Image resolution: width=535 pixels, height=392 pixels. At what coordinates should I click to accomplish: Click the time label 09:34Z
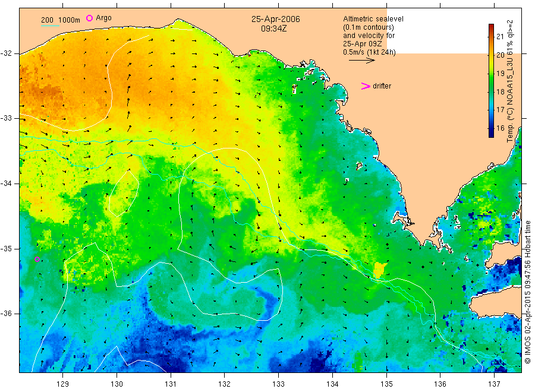coord(273,29)
